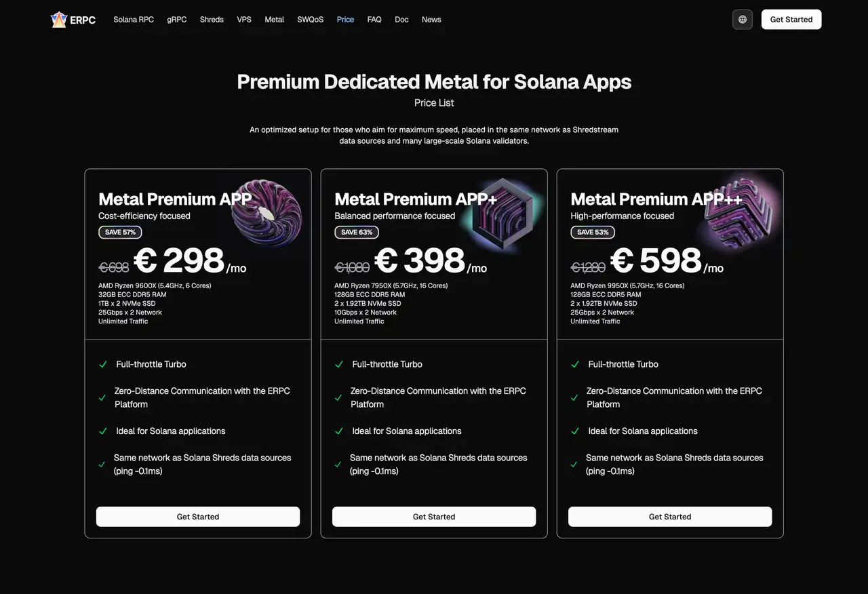Viewport: 868px width, 594px height.
Task: Click the SAVE 57% badge
Action: pyautogui.click(x=120, y=232)
